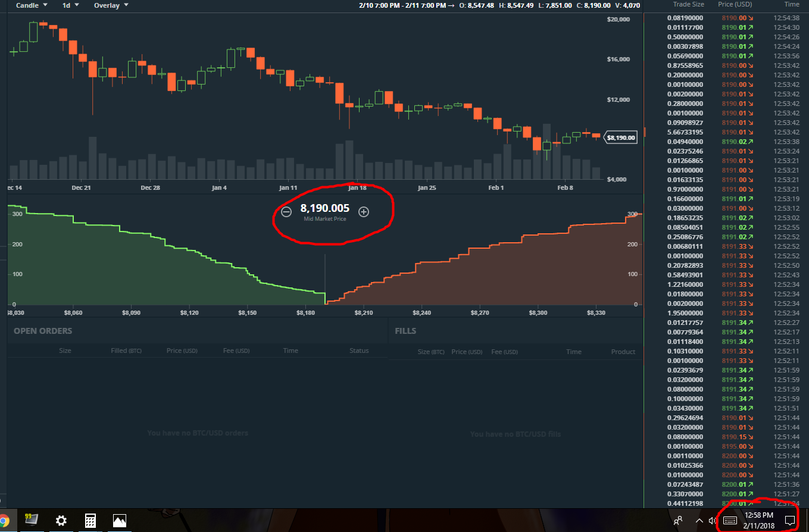Click the People icon in system tray
This screenshot has width=809, height=532.
678,521
